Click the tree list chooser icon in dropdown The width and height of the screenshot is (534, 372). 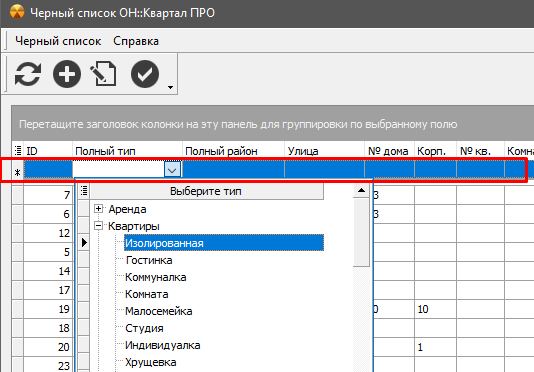84,191
